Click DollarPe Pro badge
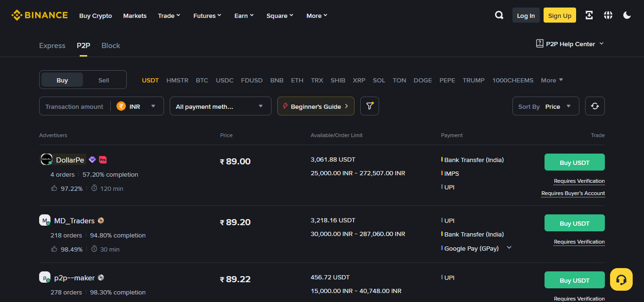Image resolution: width=644 pixels, height=302 pixels. point(103,160)
